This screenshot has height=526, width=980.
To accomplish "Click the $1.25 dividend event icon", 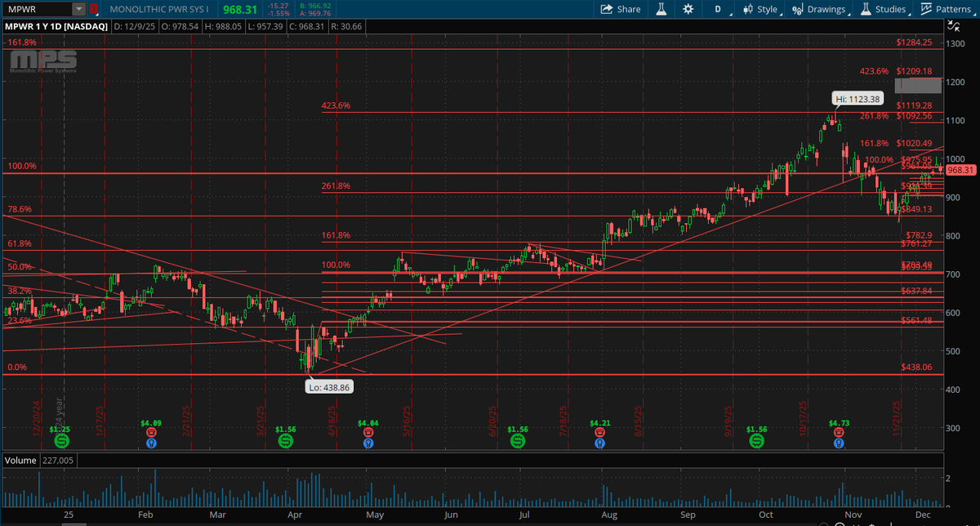I will point(62,440).
